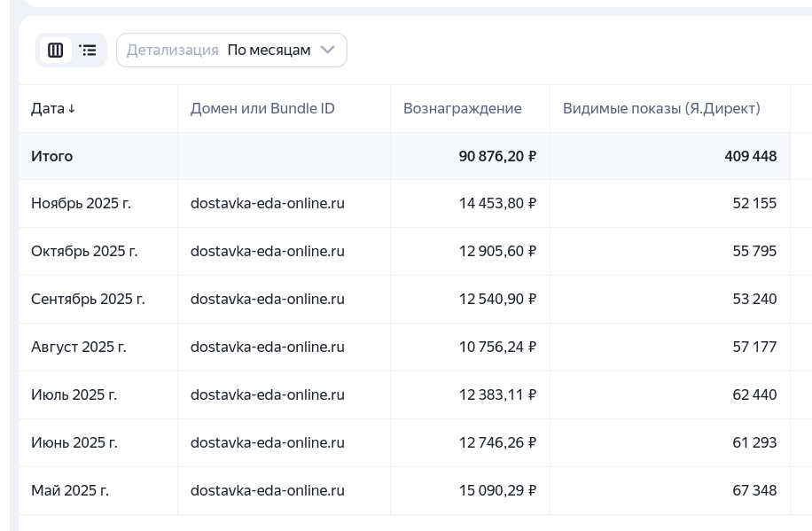Select the Сентябрь 2025 г. row date
Screen dimensions: 812x531
point(88,300)
